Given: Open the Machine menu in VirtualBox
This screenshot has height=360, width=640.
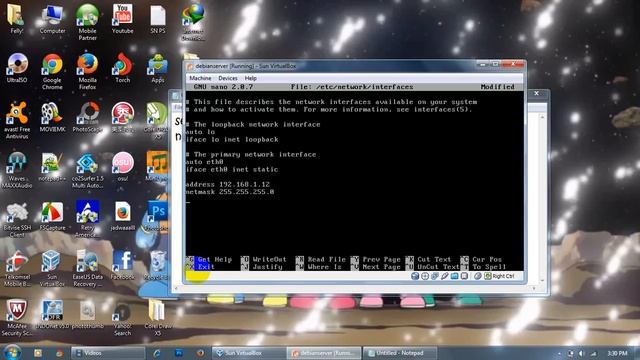Looking at the screenshot, I should [x=200, y=78].
